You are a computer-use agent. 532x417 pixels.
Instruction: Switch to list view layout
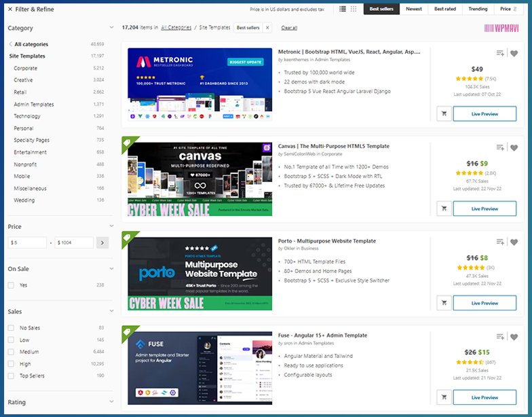343,9
